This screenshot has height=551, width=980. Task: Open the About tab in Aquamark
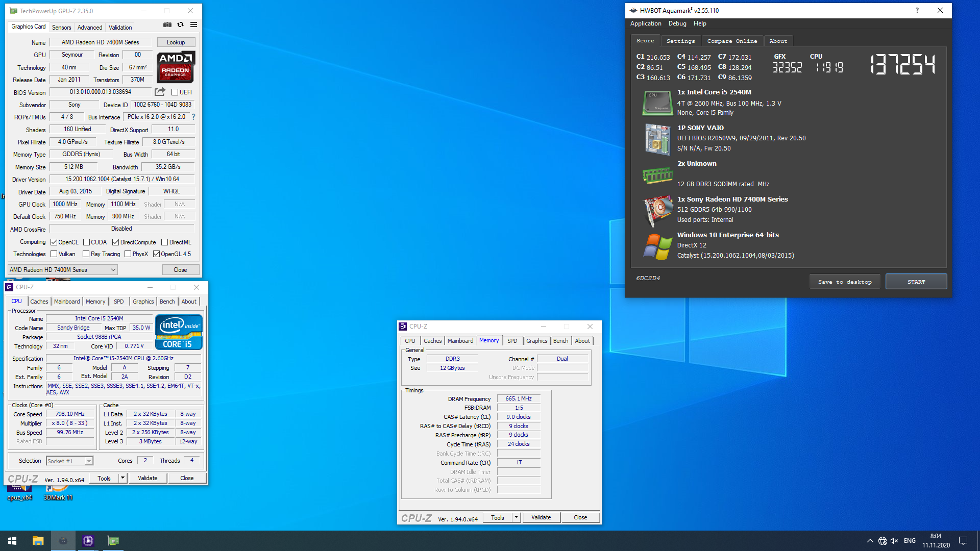pos(778,41)
